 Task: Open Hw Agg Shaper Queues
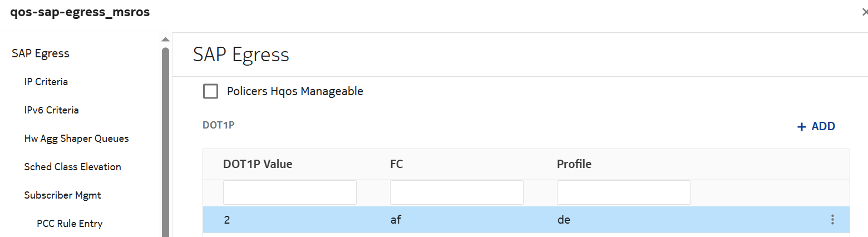click(77, 139)
